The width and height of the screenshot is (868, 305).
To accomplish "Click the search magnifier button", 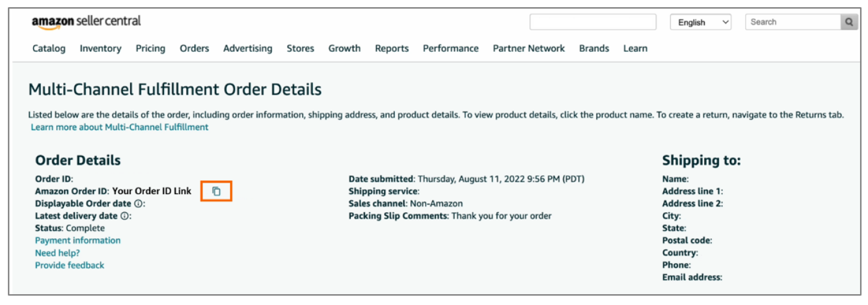I will pos(849,22).
